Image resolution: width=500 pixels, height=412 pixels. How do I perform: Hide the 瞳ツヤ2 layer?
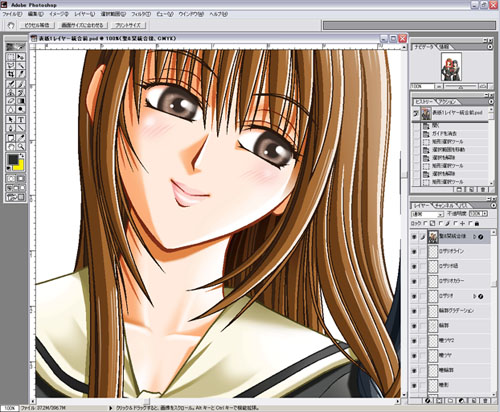pyautogui.click(x=414, y=341)
